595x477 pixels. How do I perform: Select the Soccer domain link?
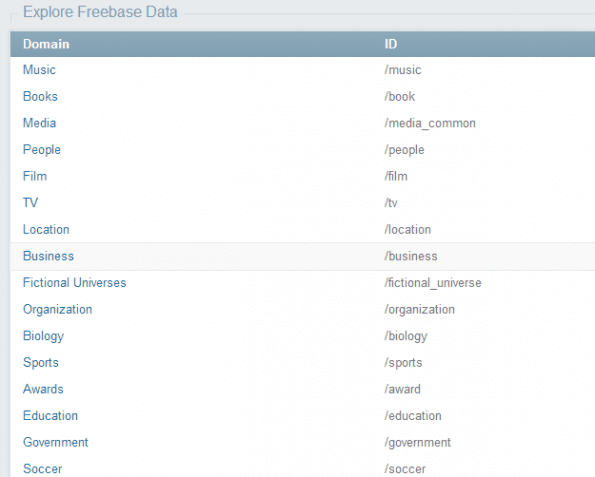(42, 469)
